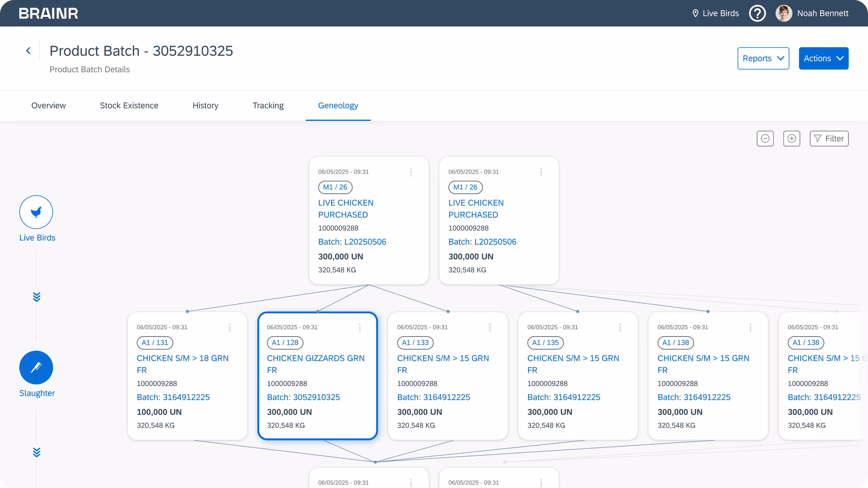Switch to the Stock Existence tab

pos(129,106)
